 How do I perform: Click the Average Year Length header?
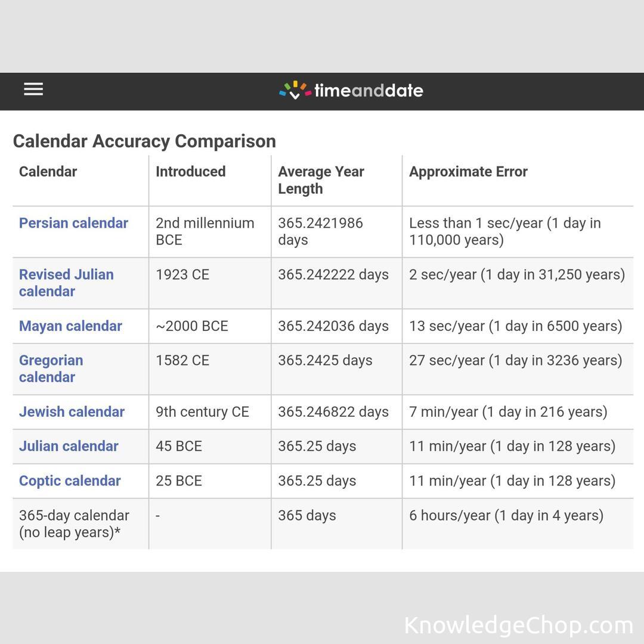pyautogui.click(x=321, y=180)
